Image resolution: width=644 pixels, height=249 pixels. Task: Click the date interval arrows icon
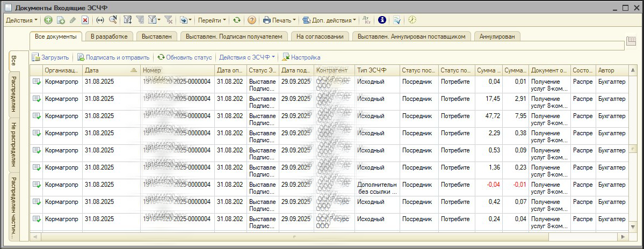pos(100,20)
